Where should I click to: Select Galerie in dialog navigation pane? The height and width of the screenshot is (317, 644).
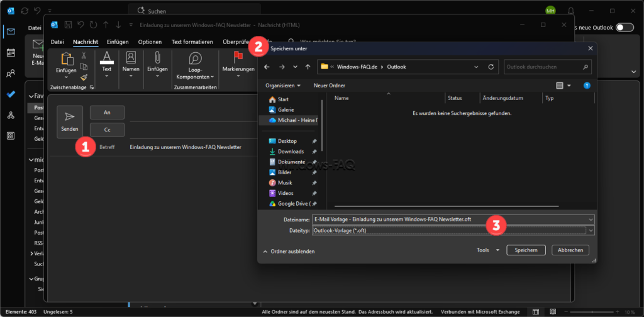(x=286, y=109)
